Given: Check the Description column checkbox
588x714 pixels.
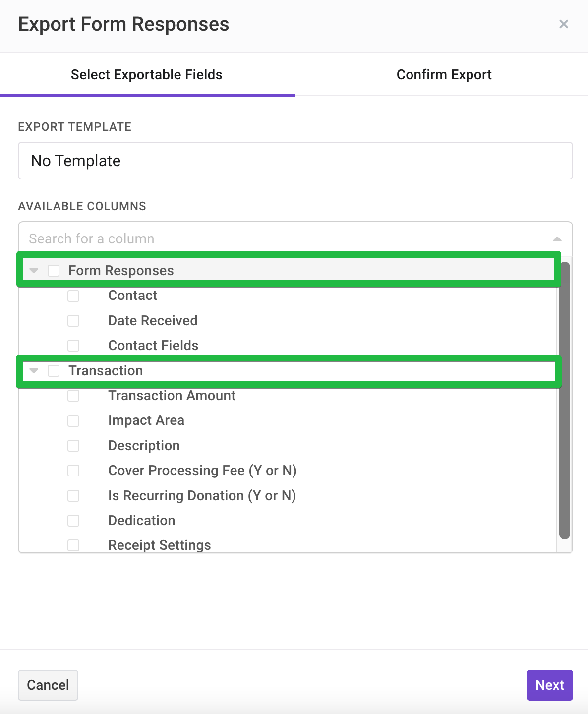Looking at the screenshot, I should tap(73, 446).
